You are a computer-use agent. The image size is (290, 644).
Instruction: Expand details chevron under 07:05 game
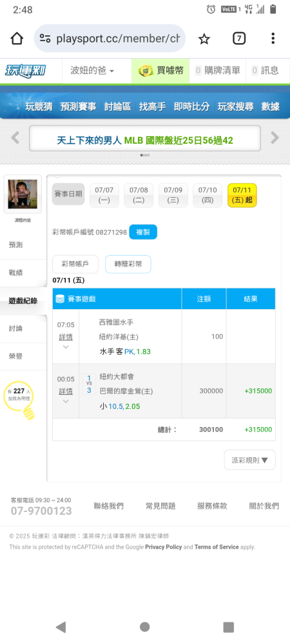coord(66,347)
